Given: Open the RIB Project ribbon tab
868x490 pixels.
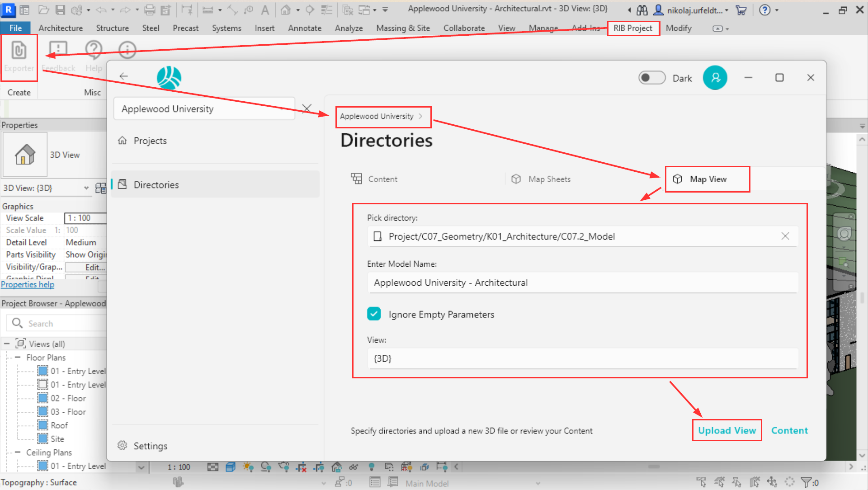Looking at the screenshot, I should 632,28.
